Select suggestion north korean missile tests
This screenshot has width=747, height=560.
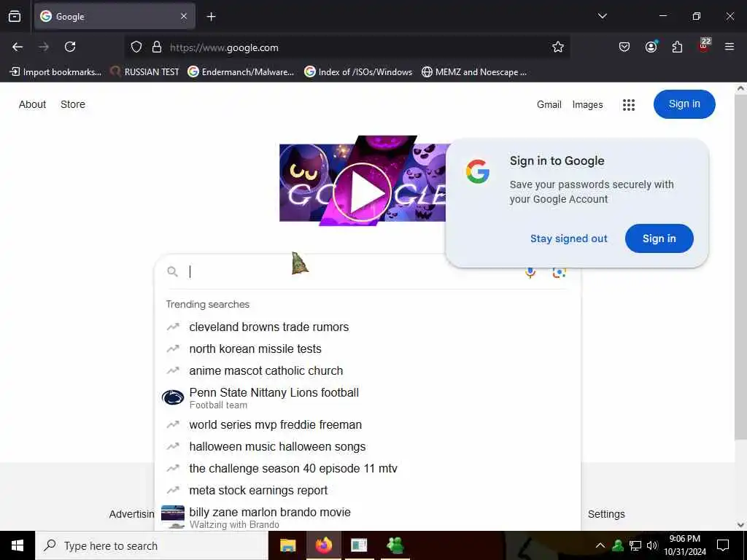[x=368, y=349]
